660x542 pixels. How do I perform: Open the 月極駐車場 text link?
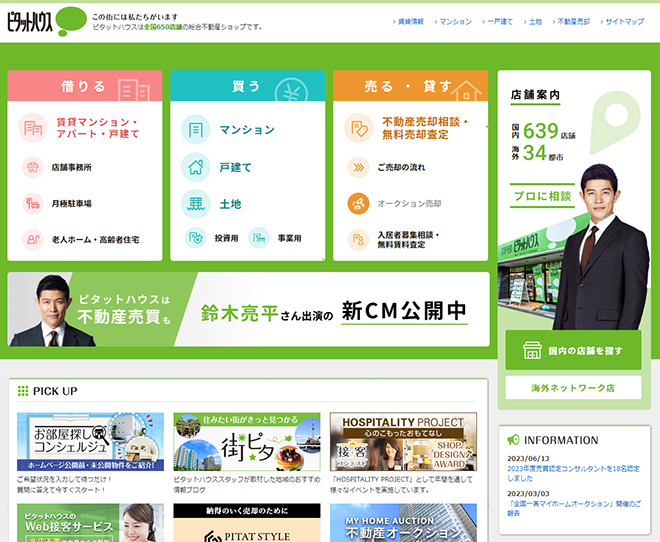[x=72, y=204]
